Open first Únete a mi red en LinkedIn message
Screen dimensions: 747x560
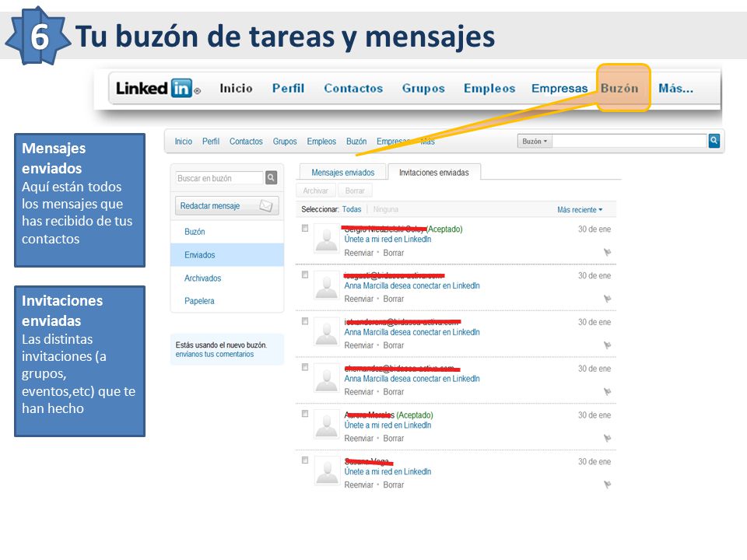(x=388, y=239)
